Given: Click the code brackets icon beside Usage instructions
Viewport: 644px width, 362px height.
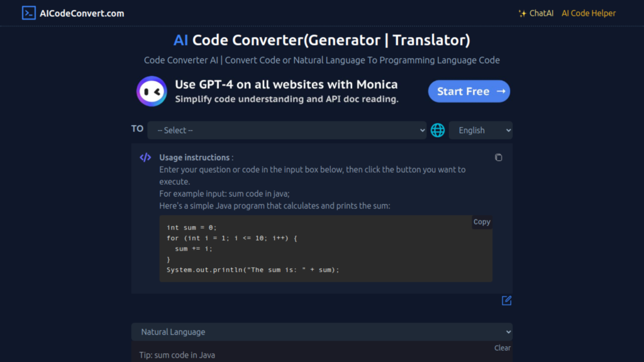Looking at the screenshot, I should click(145, 157).
